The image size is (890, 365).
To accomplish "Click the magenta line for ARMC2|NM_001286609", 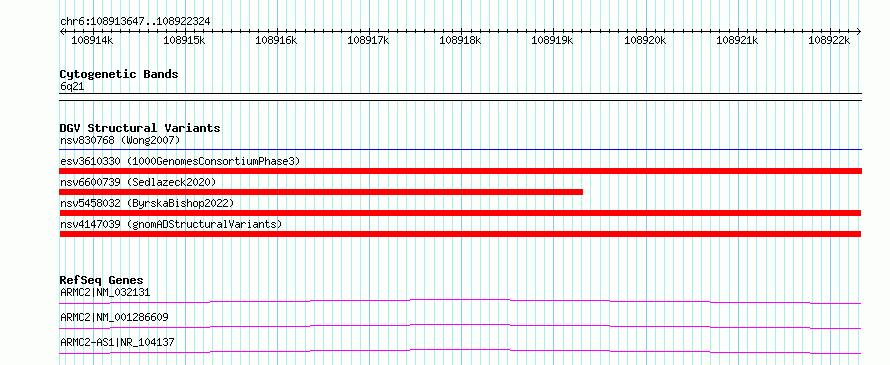I will pos(460,326).
